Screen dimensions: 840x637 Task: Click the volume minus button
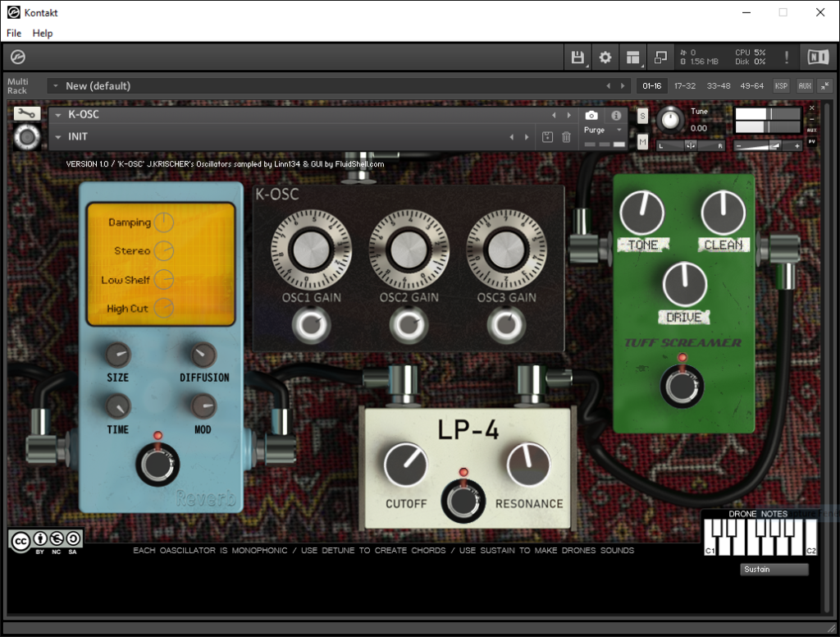click(x=739, y=146)
